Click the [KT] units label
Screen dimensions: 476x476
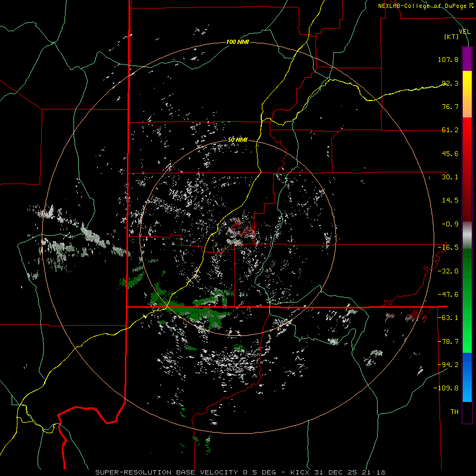tap(452, 36)
